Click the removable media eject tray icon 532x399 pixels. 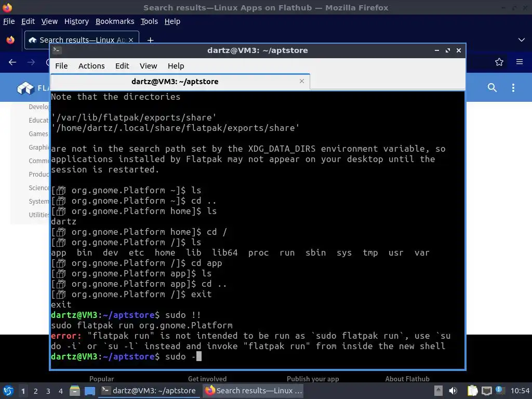pyautogui.click(x=438, y=391)
